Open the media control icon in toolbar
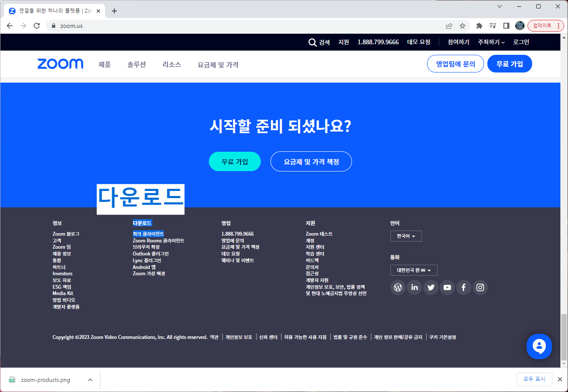This screenshot has height=392, width=568. coord(493,26)
